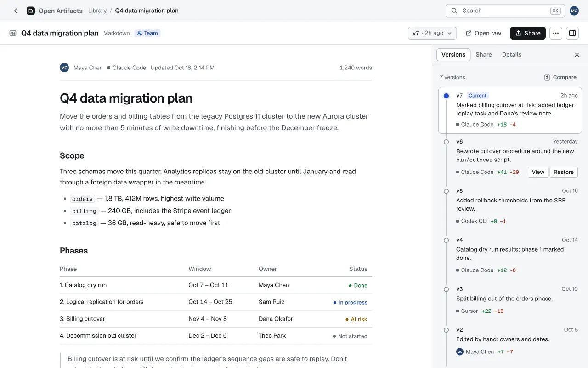Click the 'In progress' status for Logical replication
The height and width of the screenshot is (368, 588).
[x=351, y=303]
